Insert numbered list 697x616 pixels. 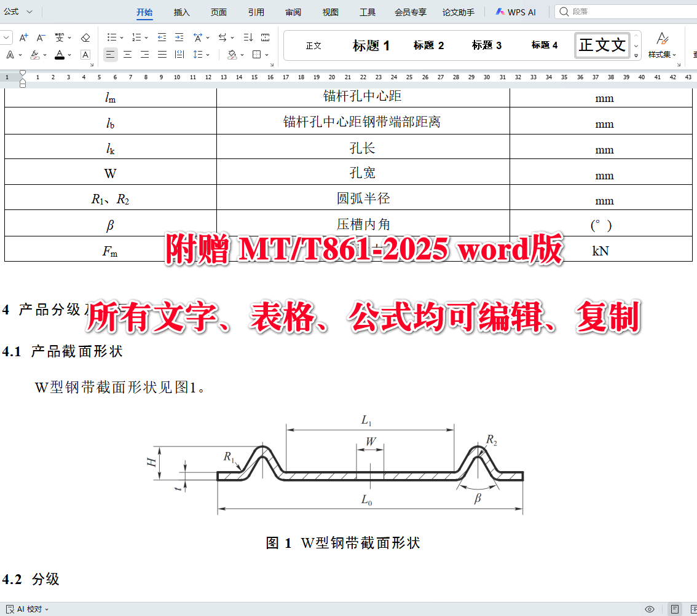pyautogui.click(x=136, y=37)
